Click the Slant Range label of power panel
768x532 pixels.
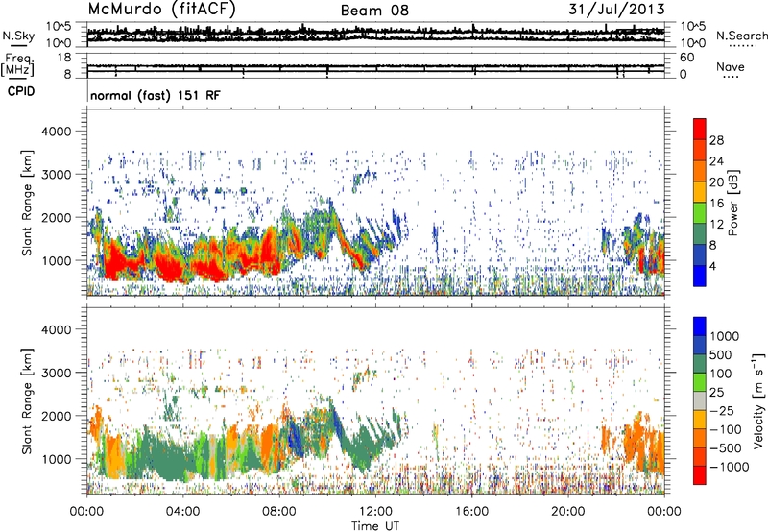27,203
